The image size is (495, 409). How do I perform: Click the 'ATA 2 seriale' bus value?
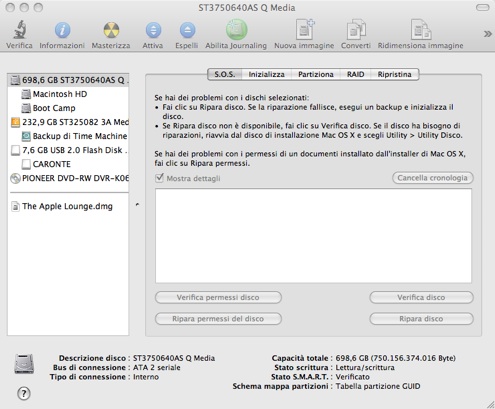point(157,368)
